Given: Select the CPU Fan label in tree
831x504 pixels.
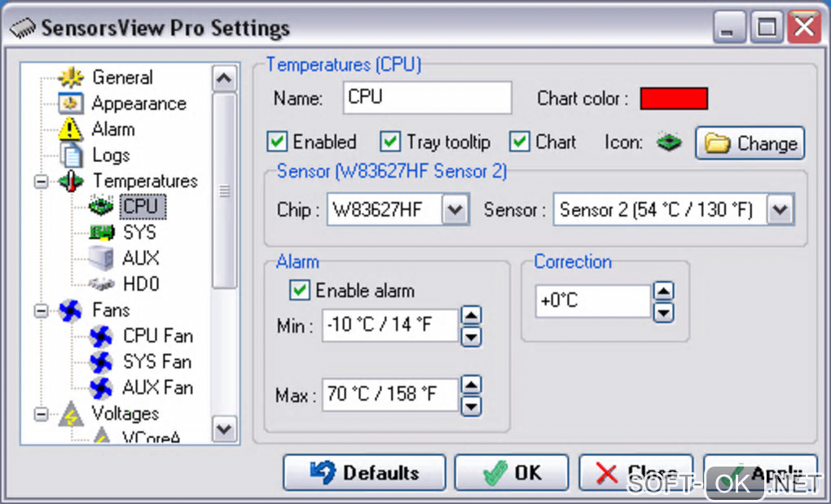Looking at the screenshot, I should point(158,336).
